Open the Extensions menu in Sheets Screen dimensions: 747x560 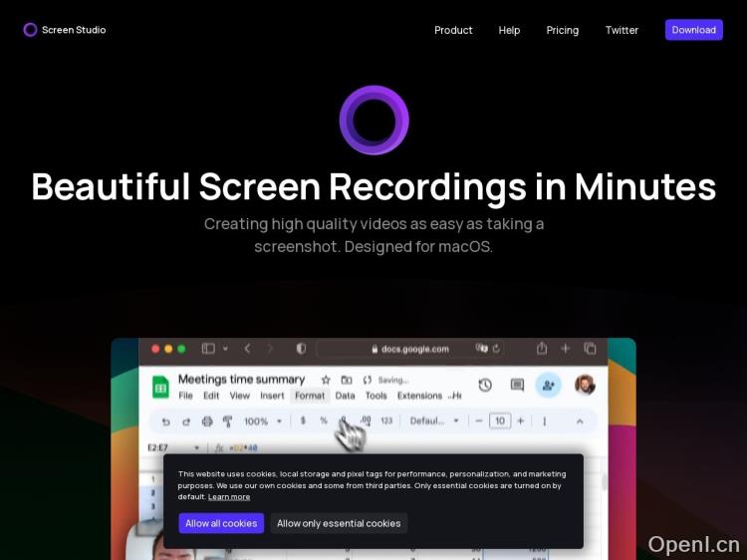(419, 396)
